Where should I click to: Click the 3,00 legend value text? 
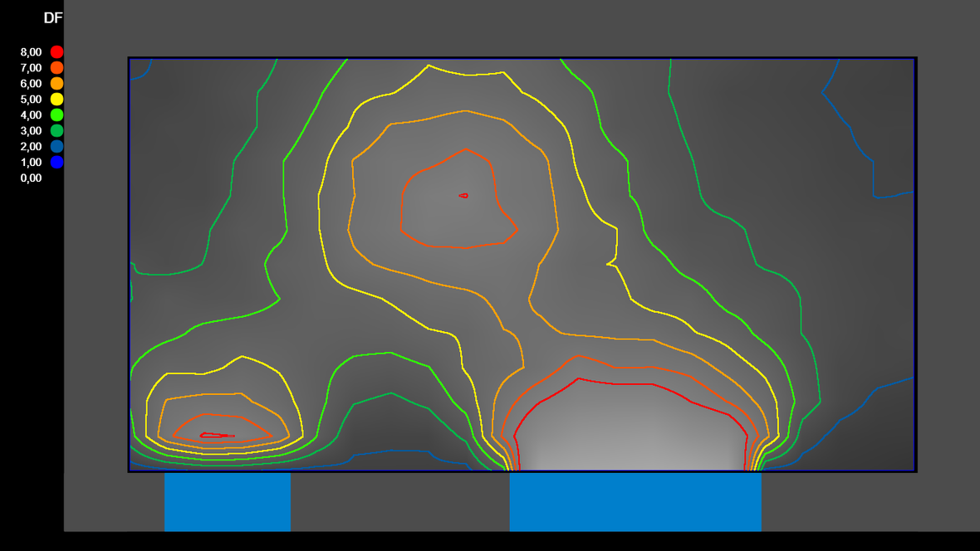point(31,131)
